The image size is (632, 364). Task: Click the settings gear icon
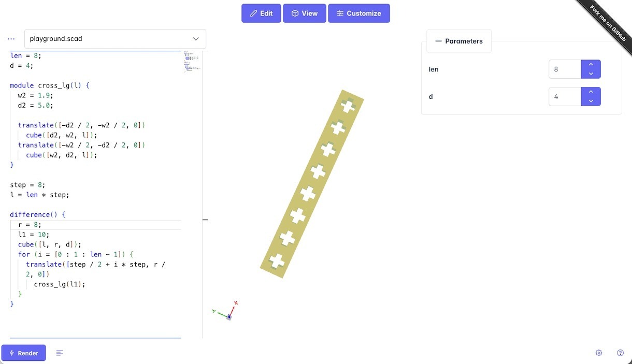(x=599, y=353)
